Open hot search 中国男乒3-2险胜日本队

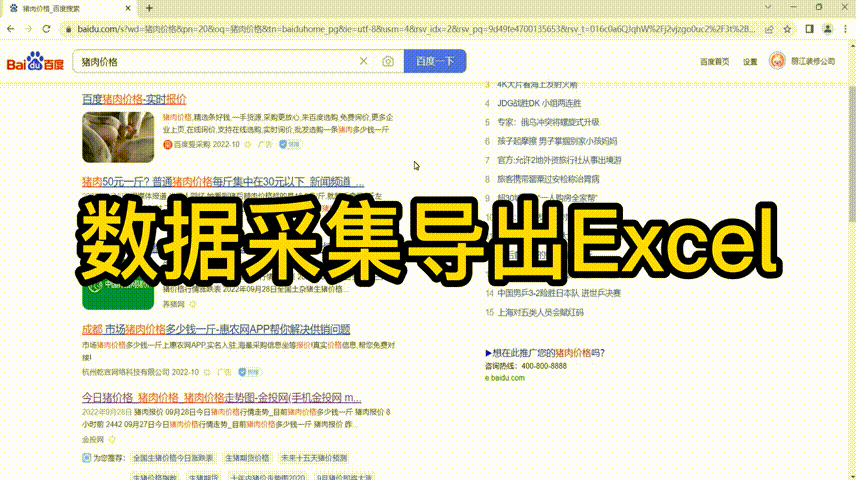[x=558, y=293]
